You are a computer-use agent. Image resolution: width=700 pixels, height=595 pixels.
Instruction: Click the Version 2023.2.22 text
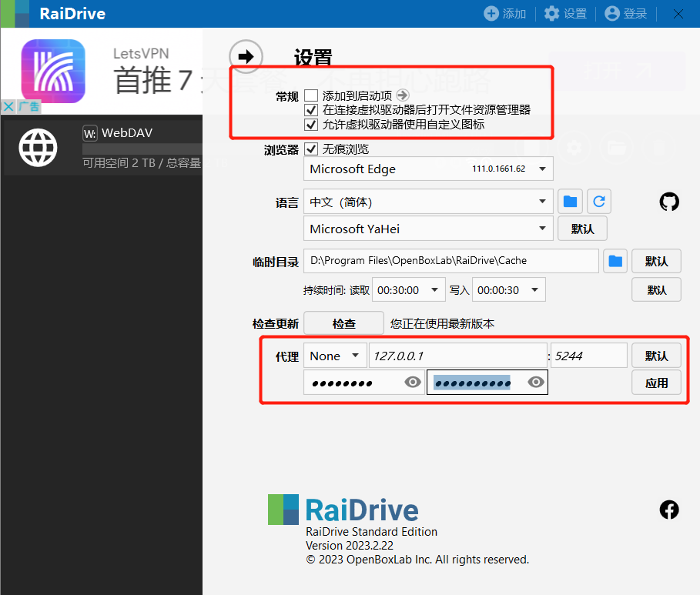tap(350, 546)
